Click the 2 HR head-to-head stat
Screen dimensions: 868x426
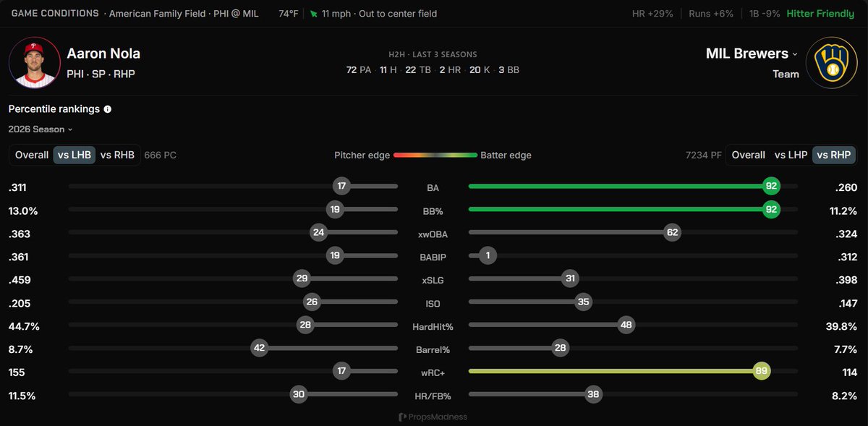coord(450,69)
